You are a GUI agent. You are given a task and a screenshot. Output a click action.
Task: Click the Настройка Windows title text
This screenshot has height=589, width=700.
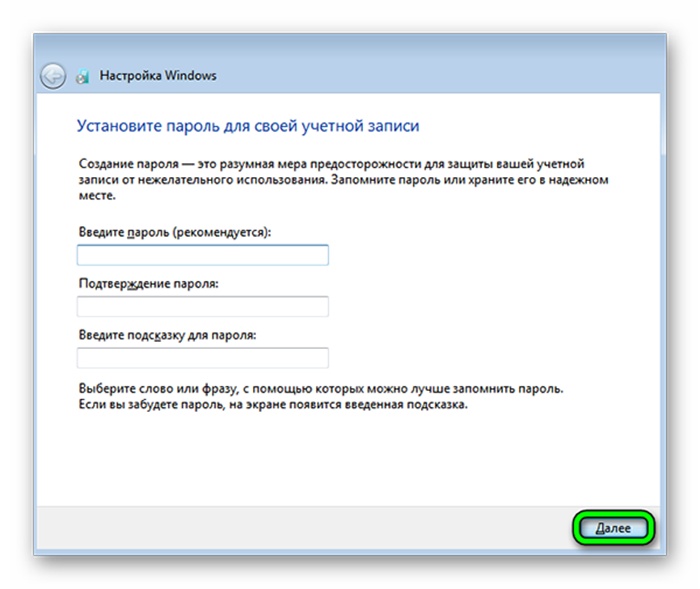point(158,76)
